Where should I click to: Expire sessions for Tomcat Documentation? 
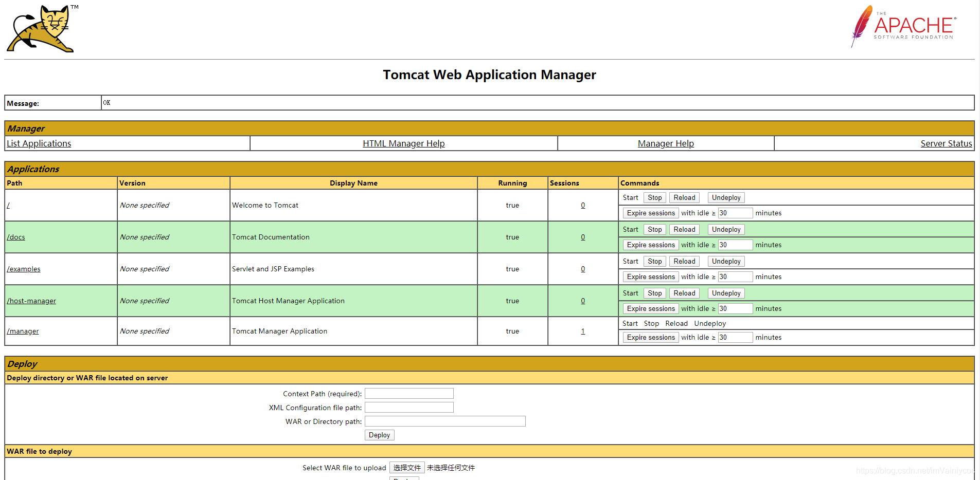651,245
